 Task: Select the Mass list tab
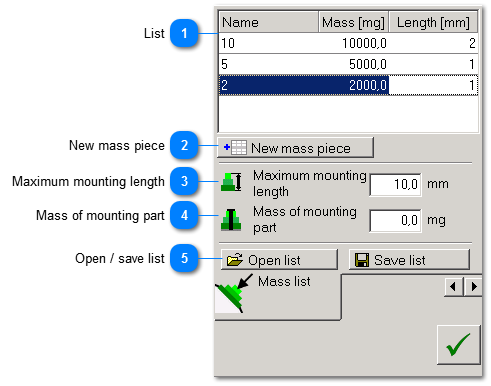(278, 297)
